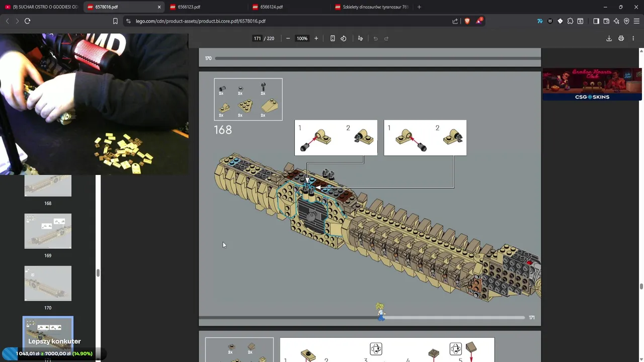The width and height of the screenshot is (644, 362).
Task: Click the fit to page icon
Action: 333,38
